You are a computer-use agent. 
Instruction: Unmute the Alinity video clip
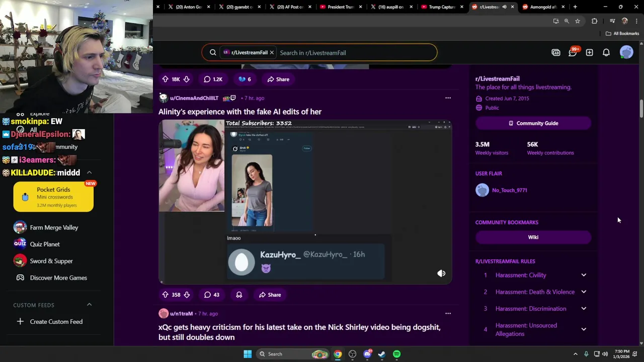click(441, 274)
